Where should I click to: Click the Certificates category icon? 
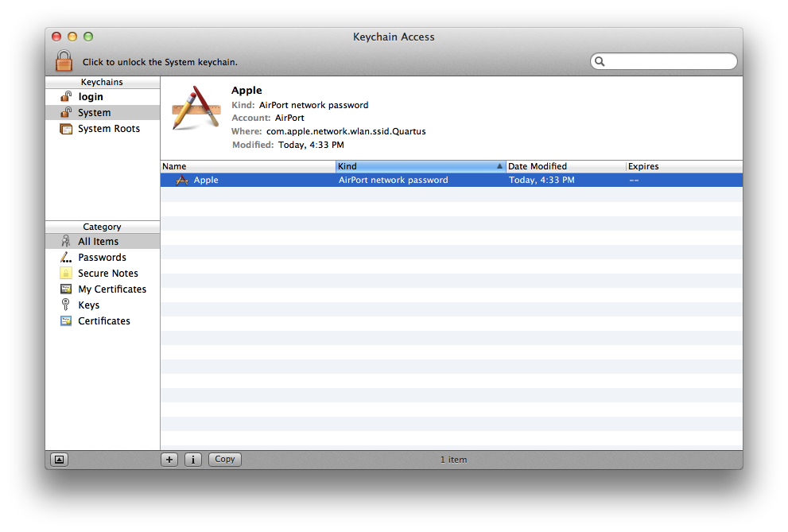click(x=66, y=320)
